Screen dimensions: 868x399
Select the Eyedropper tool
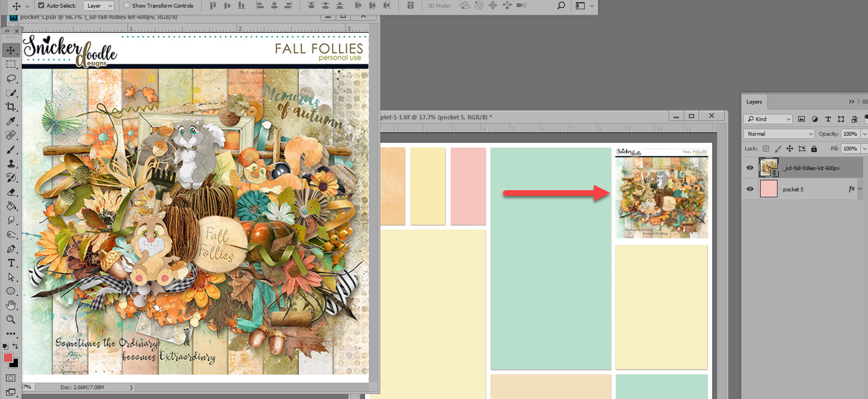[11, 121]
